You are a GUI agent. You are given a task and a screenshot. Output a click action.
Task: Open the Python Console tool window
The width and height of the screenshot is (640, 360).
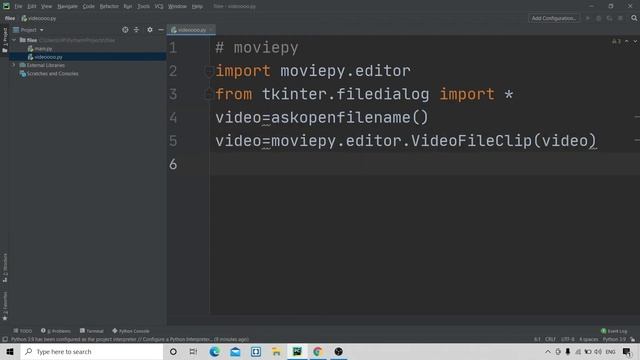pyautogui.click(x=131, y=331)
